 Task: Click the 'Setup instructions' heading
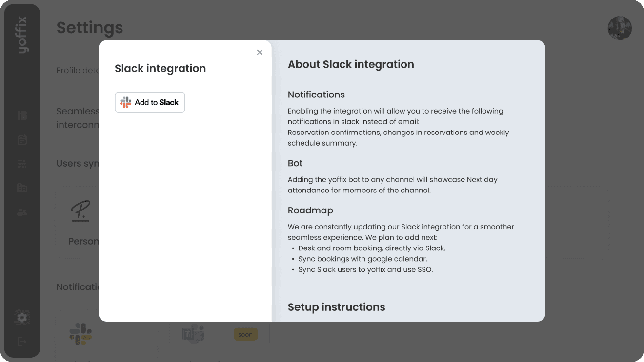336,307
